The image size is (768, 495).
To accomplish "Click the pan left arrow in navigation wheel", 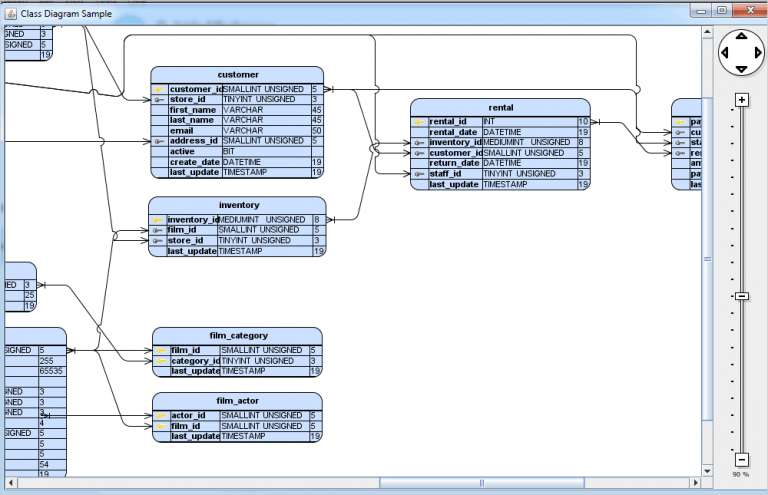I will (725, 52).
